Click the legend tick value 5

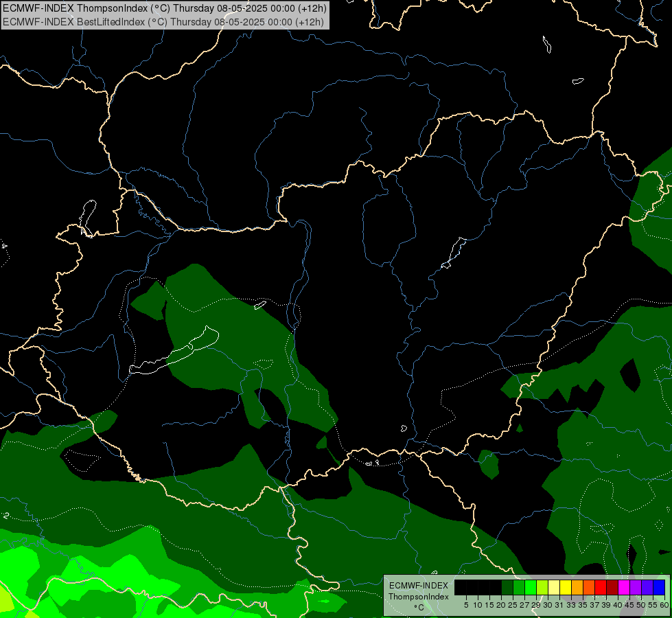(x=466, y=605)
